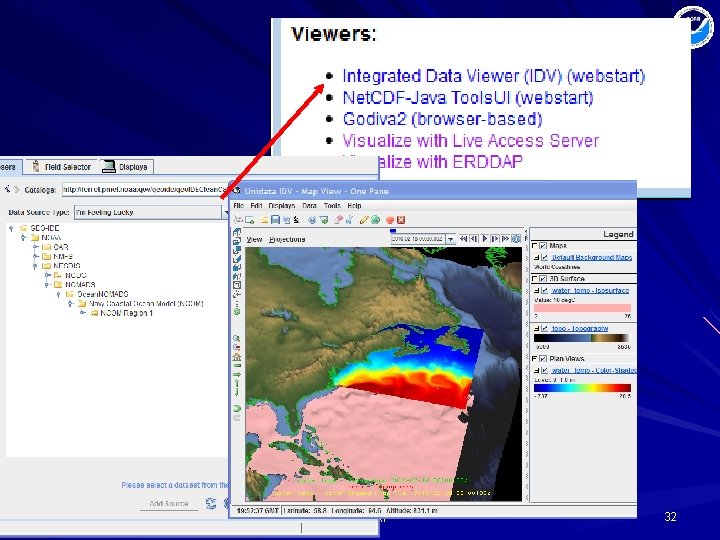
Task: Expand the OAR tree node
Action: 35,247
